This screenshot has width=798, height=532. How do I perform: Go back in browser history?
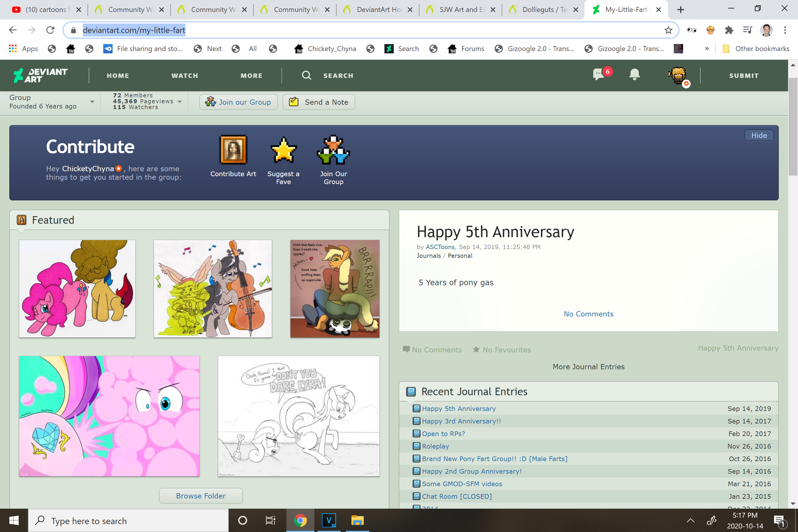click(13, 30)
